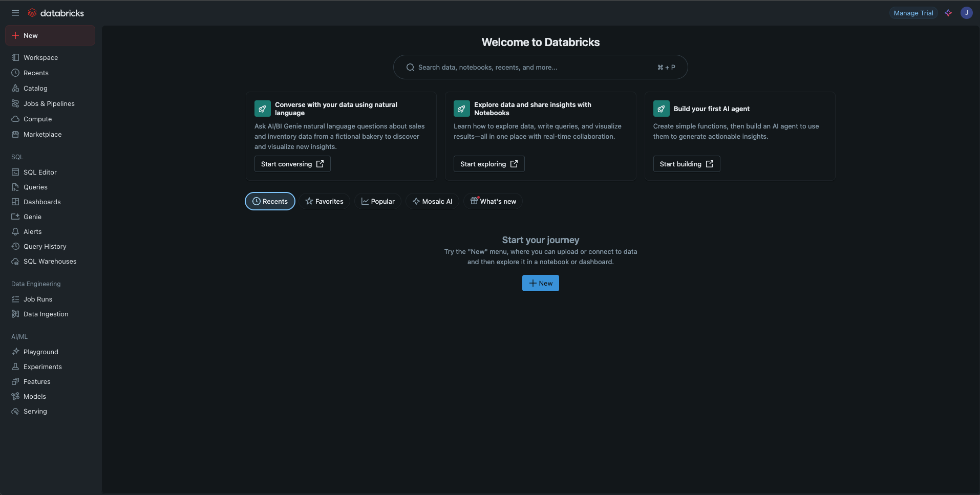This screenshot has height=495, width=980.
Task: Click the Marketplace icon
Action: click(15, 134)
